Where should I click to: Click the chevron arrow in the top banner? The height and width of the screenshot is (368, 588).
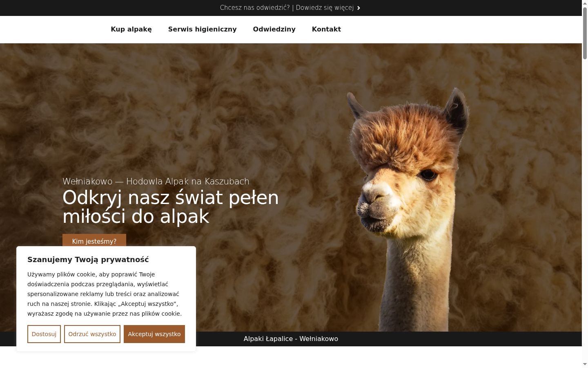tap(359, 8)
